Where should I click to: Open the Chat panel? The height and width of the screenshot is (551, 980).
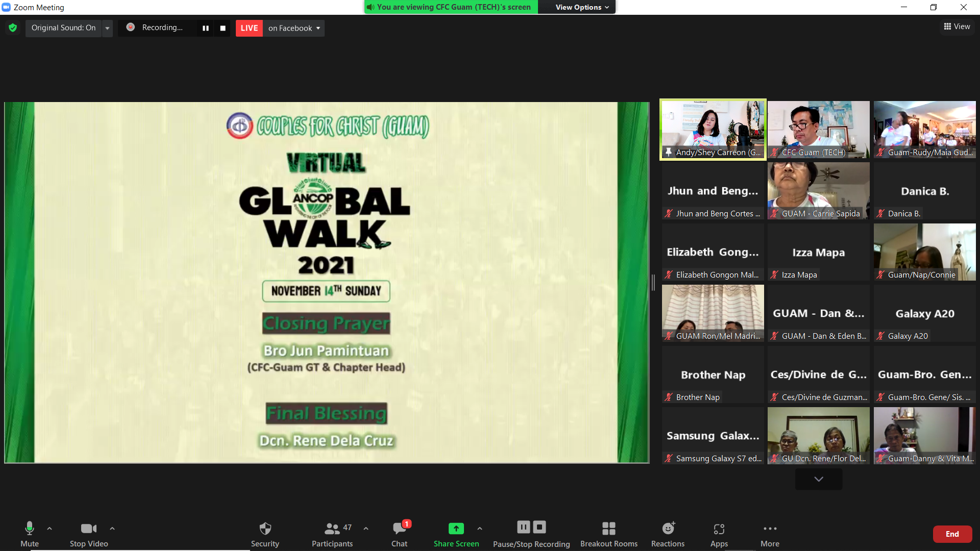click(x=399, y=534)
